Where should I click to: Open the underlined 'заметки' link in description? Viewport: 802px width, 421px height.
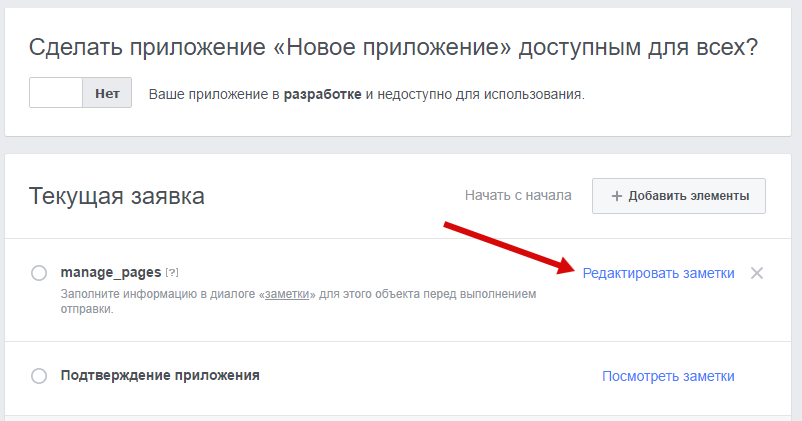(x=286, y=295)
